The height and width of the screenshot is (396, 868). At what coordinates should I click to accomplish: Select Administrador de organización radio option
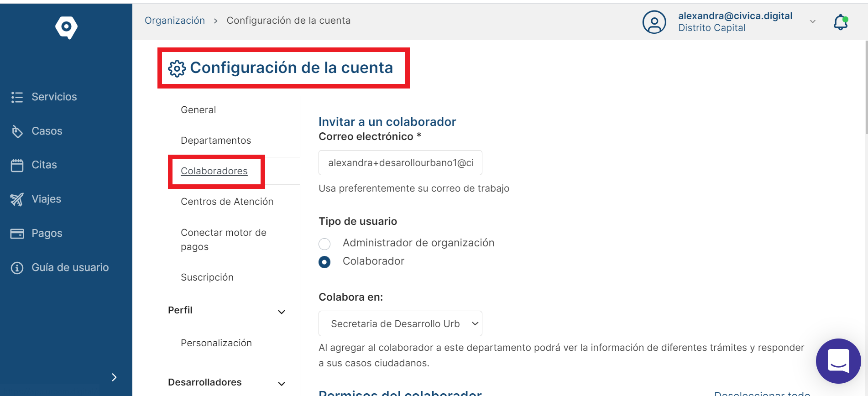point(324,244)
